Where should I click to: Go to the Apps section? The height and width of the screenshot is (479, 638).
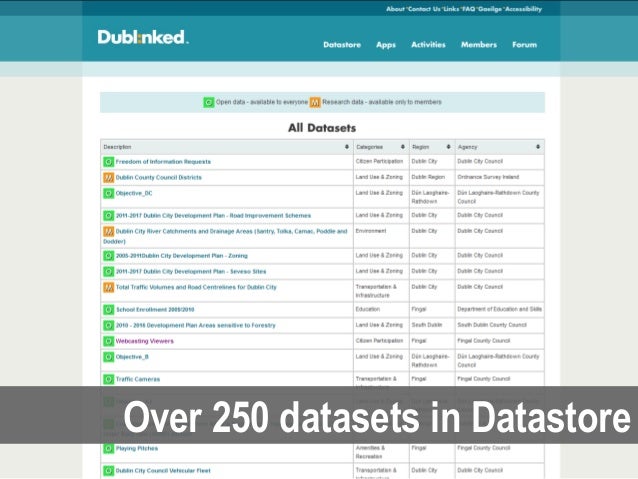point(386,45)
